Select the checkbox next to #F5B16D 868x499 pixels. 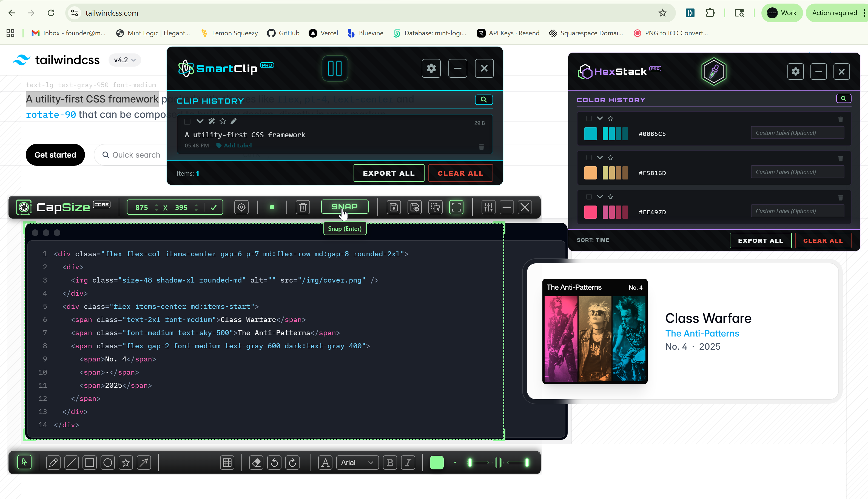tap(589, 157)
